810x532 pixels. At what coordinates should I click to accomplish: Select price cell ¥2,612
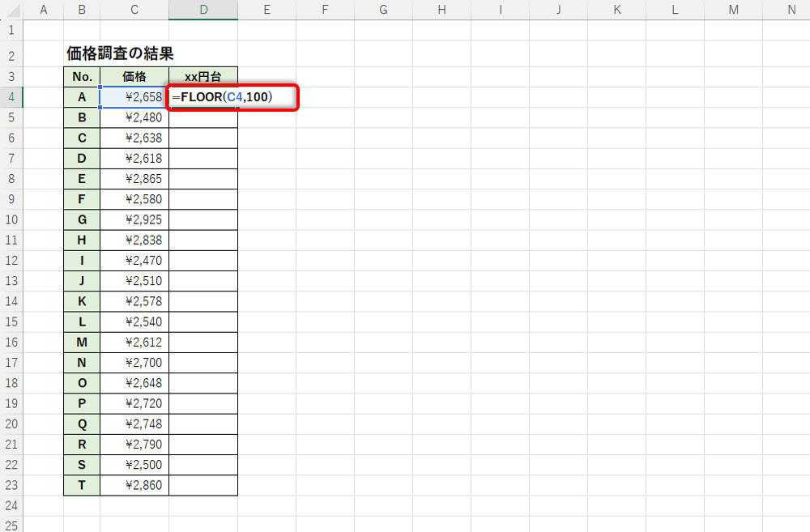coord(134,342)
